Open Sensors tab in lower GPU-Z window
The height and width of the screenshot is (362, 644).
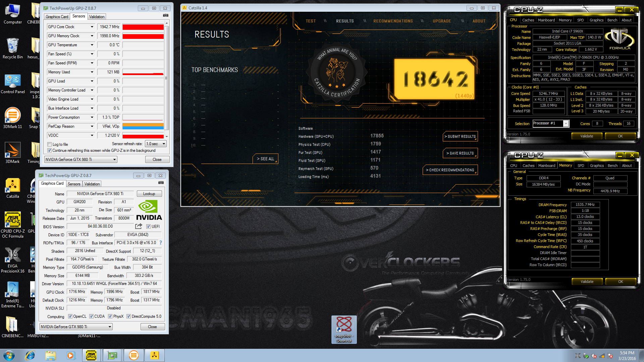click(x=74, y=184)
